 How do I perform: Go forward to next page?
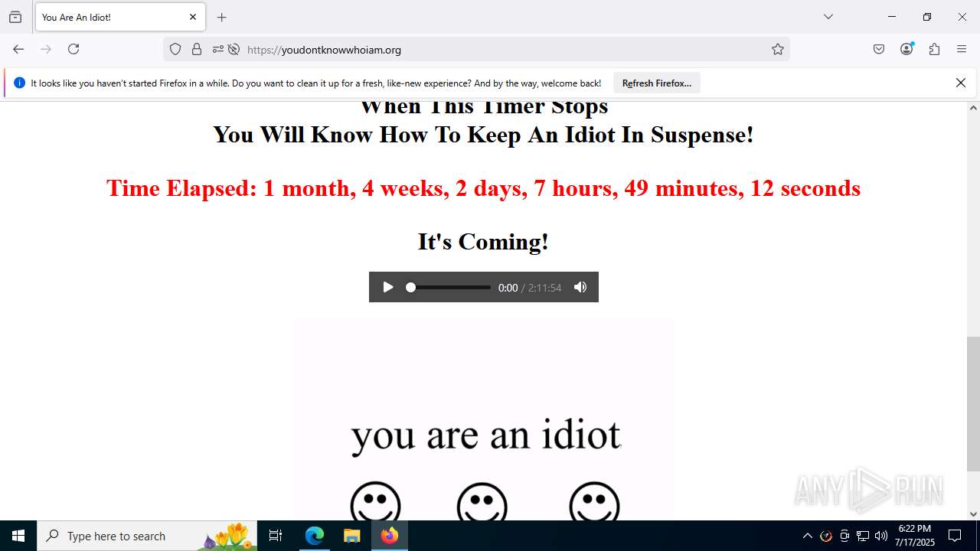pos(46,49)
